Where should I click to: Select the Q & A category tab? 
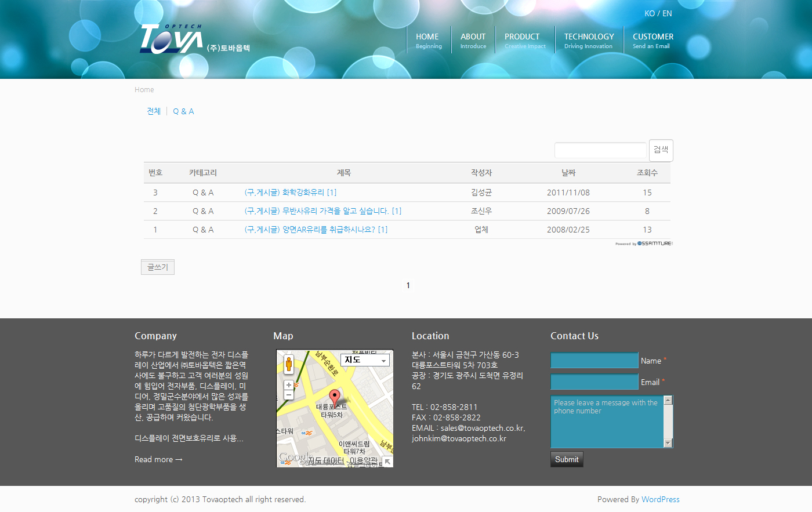(x=183, y=111)
